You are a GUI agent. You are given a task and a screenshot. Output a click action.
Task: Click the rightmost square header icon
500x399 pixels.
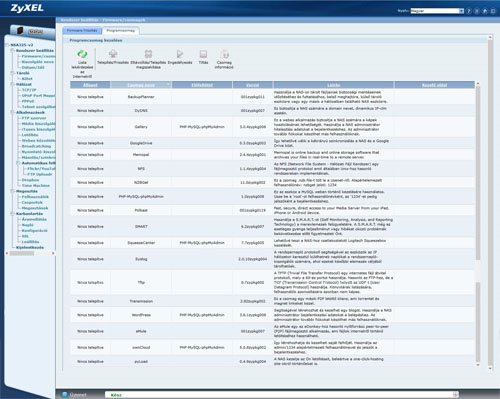[x=493, y=11]
